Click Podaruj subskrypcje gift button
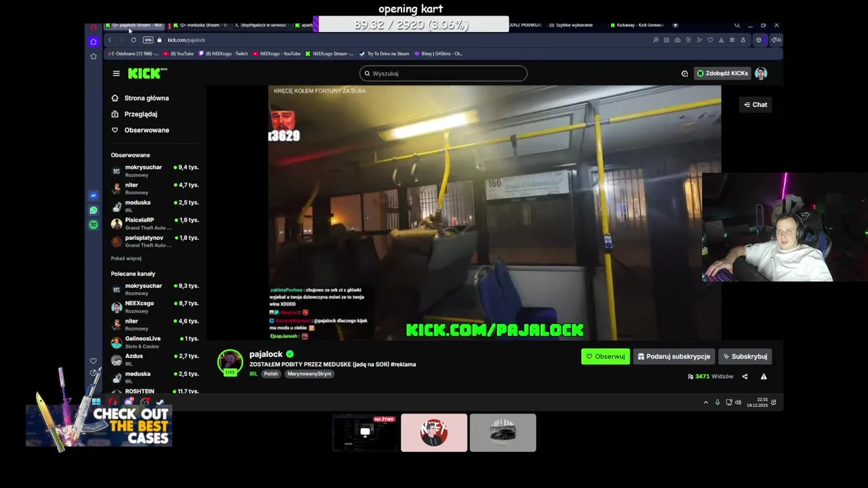 [x=675, y=357]
